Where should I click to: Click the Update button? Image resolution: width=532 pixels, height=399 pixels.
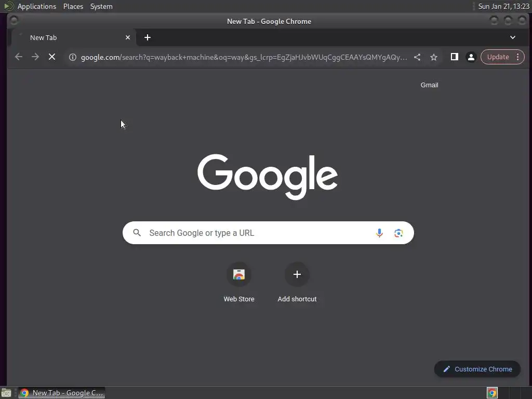pyautogui.click(x=498, y=57)
